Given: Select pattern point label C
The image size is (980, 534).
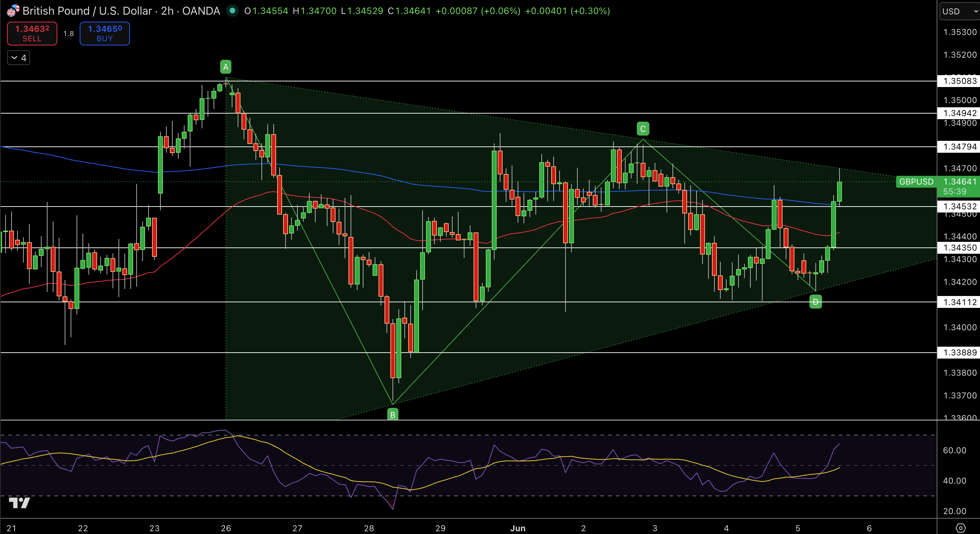Looking at the screenshot, I should [643, 129].
